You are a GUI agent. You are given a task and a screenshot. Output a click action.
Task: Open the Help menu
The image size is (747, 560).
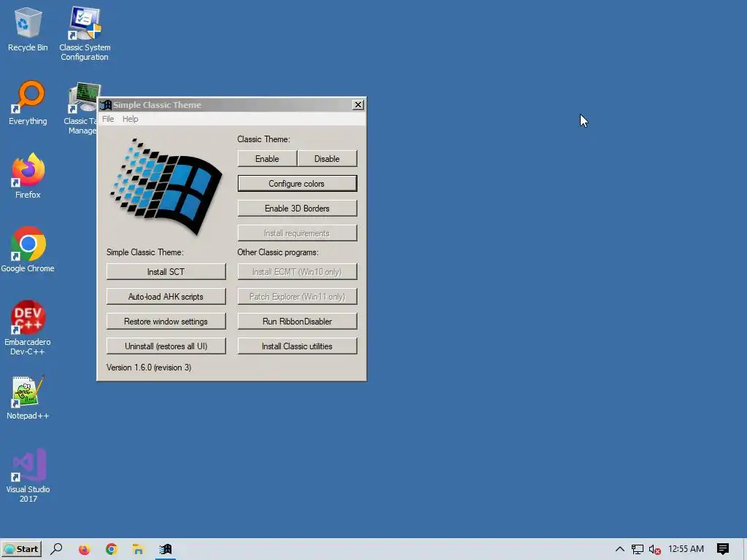click(130, 119)
